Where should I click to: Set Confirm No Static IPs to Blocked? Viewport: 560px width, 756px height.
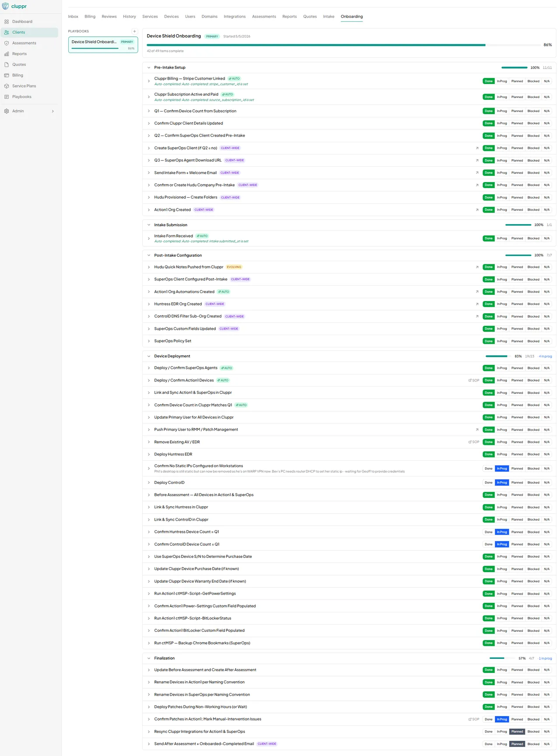tap(533, 469)
